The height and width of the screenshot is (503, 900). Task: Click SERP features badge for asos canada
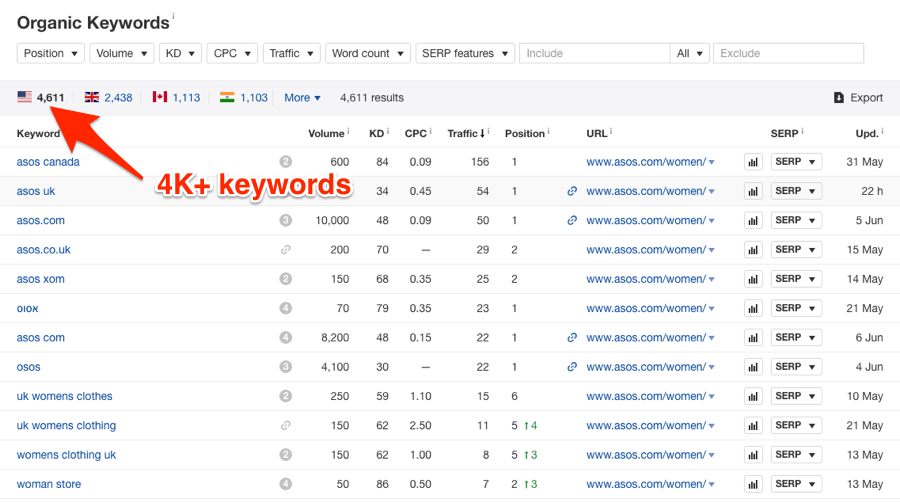[285, 162]
